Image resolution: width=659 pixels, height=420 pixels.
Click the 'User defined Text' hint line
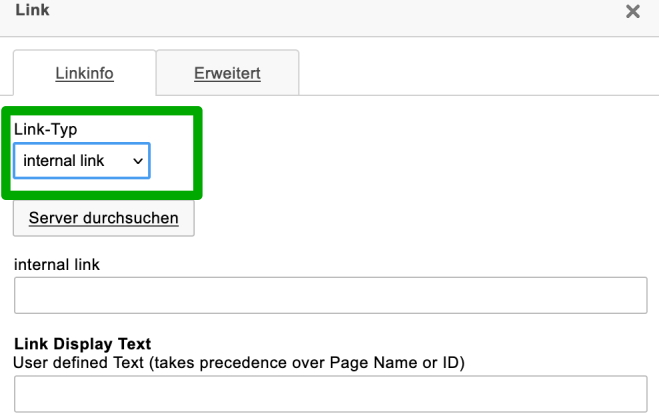(x=240, y=362)
